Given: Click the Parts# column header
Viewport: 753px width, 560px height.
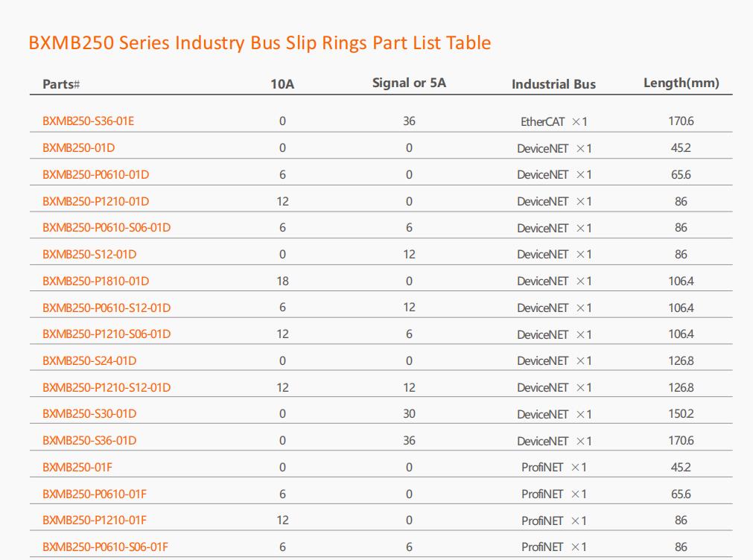Looking at the screenshot, I should 61,84.
